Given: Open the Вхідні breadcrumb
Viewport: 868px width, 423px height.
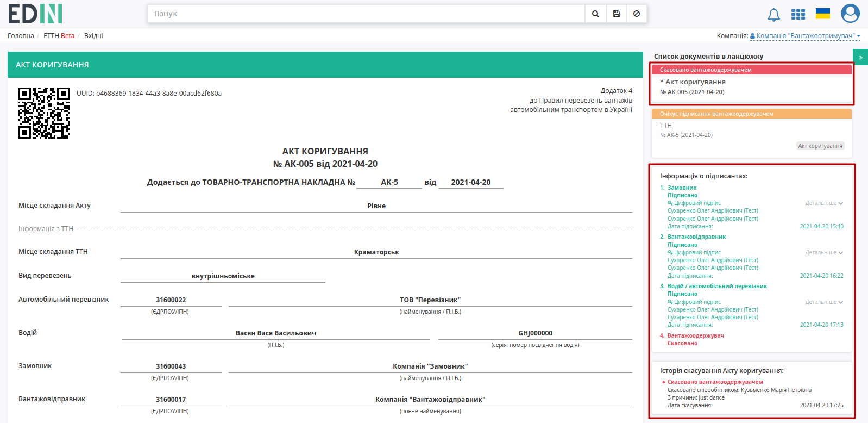Looking at the screenshot, I should [x=93, y=36].
